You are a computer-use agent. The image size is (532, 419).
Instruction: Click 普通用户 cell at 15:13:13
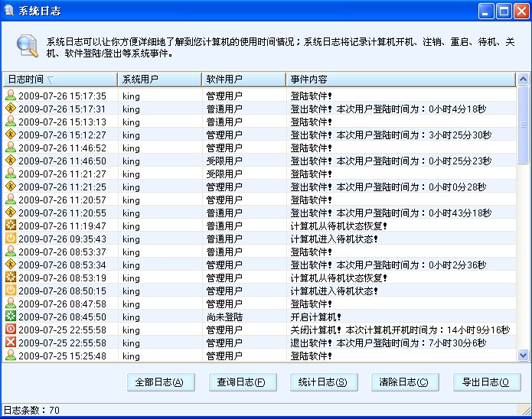[x=224, y=122]
